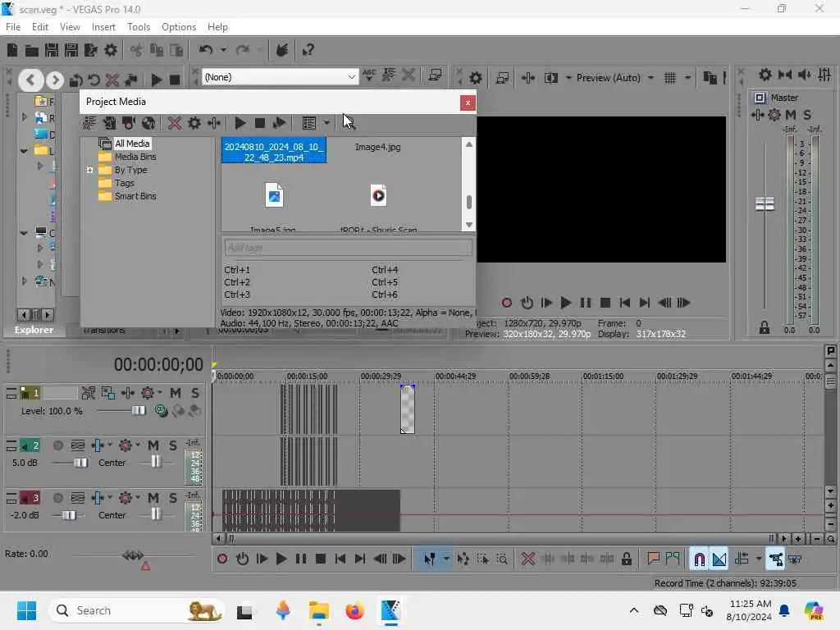Open the Insert menu

(x=103, y=27)
